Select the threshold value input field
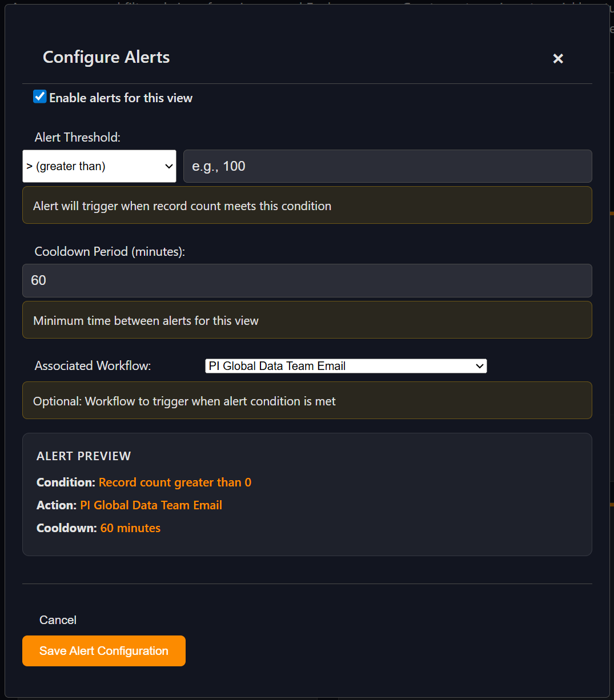This screenshot has width=614, height=700. (387, 166)
